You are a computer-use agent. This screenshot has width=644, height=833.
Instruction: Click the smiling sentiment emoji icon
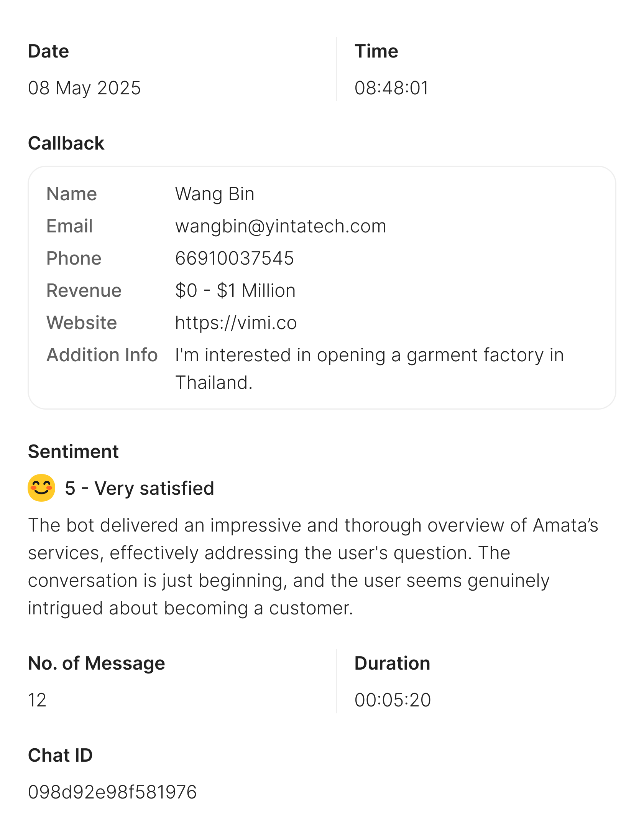(x=41, y=488)
